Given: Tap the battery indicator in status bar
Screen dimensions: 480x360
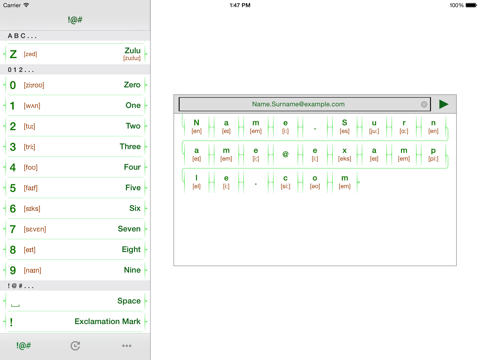Looking at the screenshot, I should [x=471, y=5].
